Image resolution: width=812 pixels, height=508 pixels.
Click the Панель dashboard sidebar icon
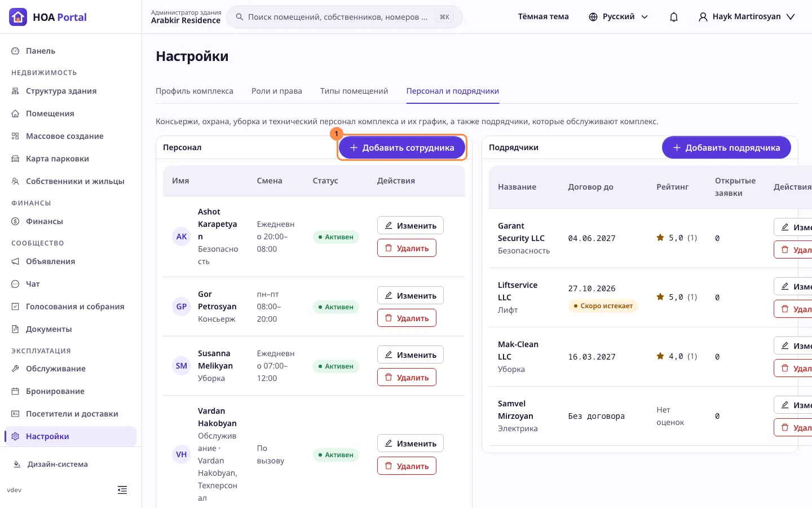pos(15,51)
